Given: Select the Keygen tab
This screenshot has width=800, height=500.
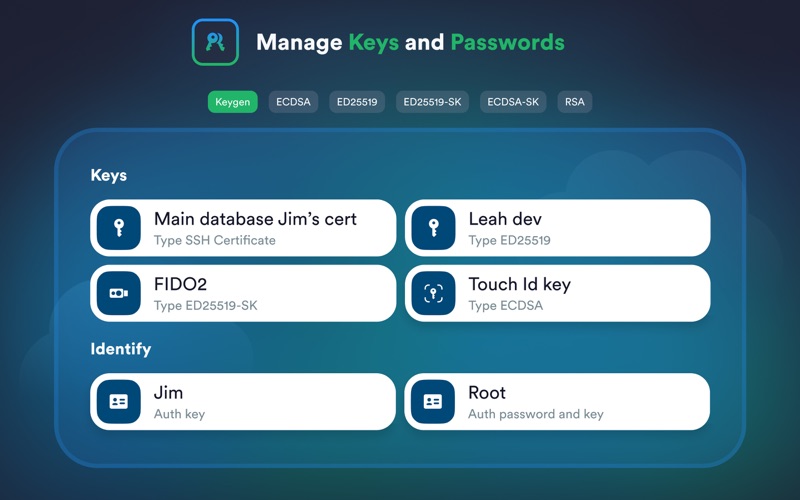Looking at the screenshot, I should (233, 102).
